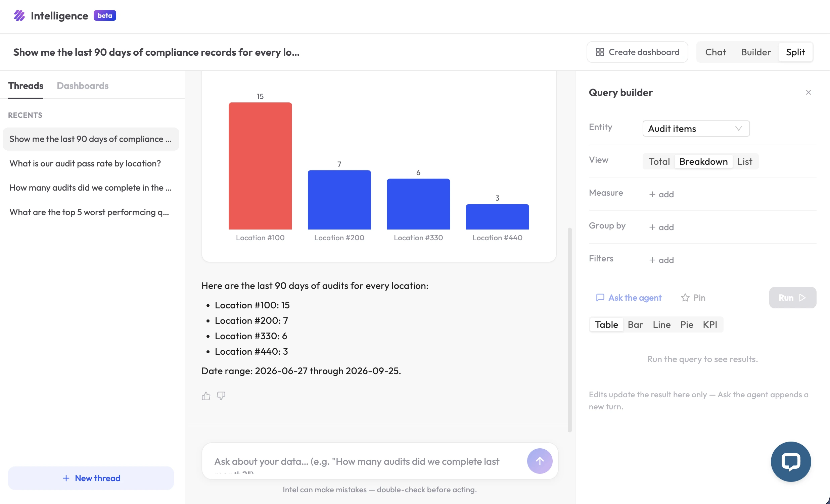Click the thumbs down feedback icon
The image size is (830, 504).
point(221,396)
